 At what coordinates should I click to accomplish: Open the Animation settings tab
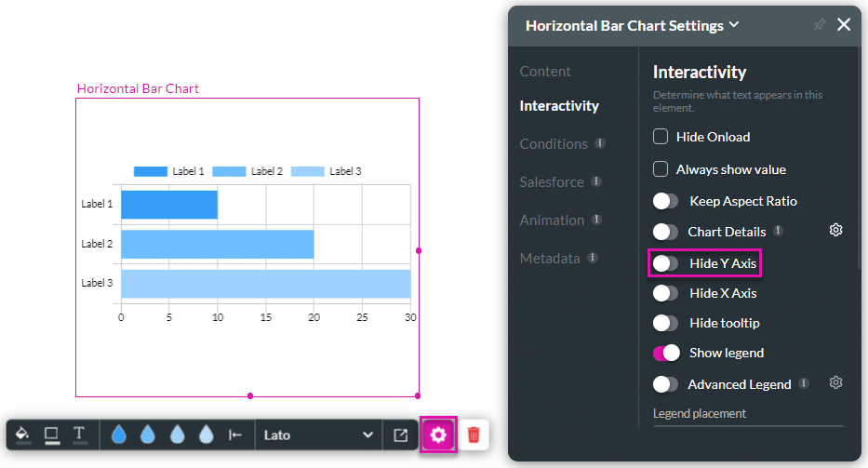point(552,221)
